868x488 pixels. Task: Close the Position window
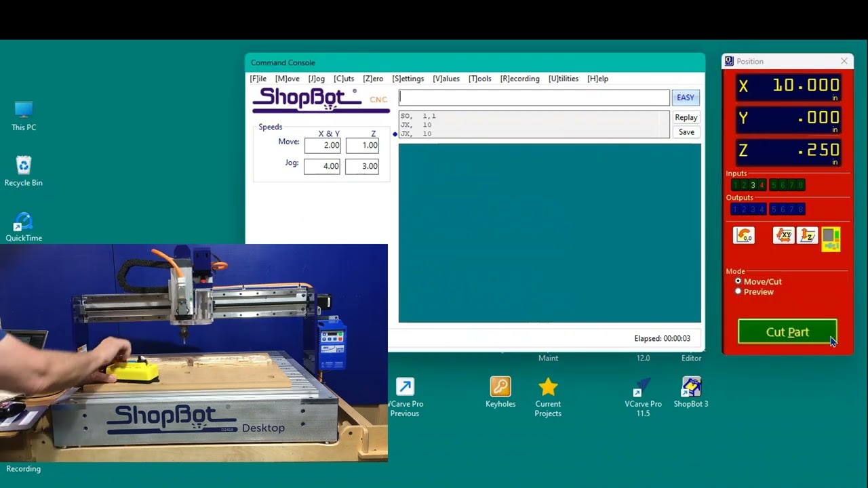pyautogui.click(x=844, y=61)
